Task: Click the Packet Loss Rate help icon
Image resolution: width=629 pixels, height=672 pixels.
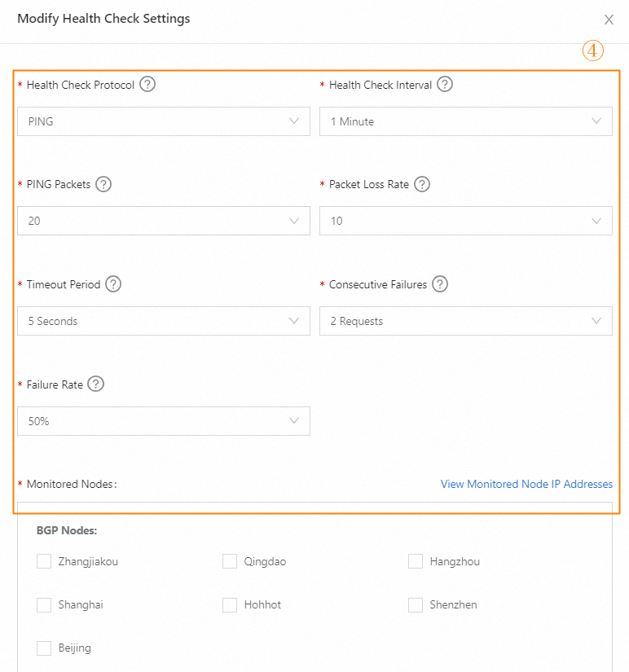Action: (x=421, y=184)
